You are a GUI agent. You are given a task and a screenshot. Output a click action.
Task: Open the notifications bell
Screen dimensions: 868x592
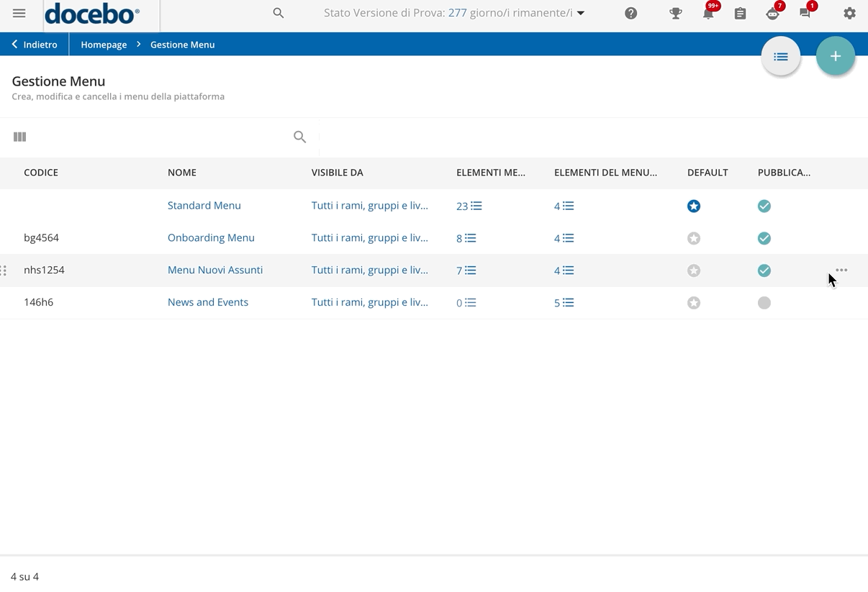tap(708, 14)
